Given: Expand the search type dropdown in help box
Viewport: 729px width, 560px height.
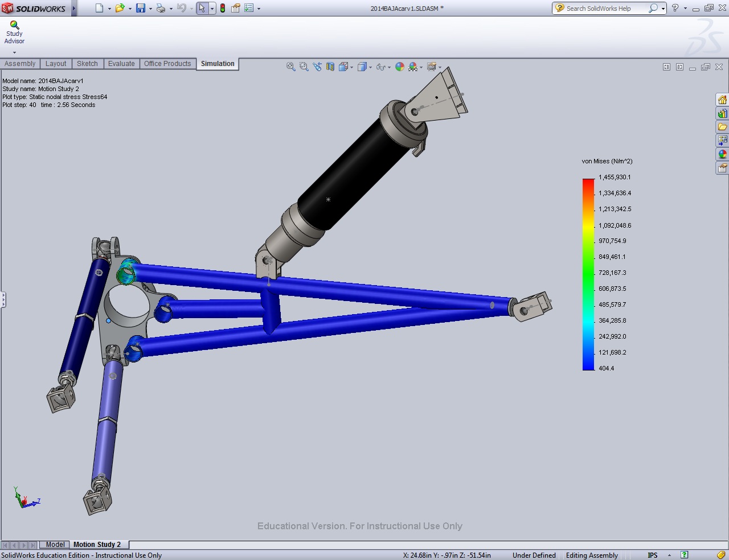Looking at the screenshot, I should [663, 9].
